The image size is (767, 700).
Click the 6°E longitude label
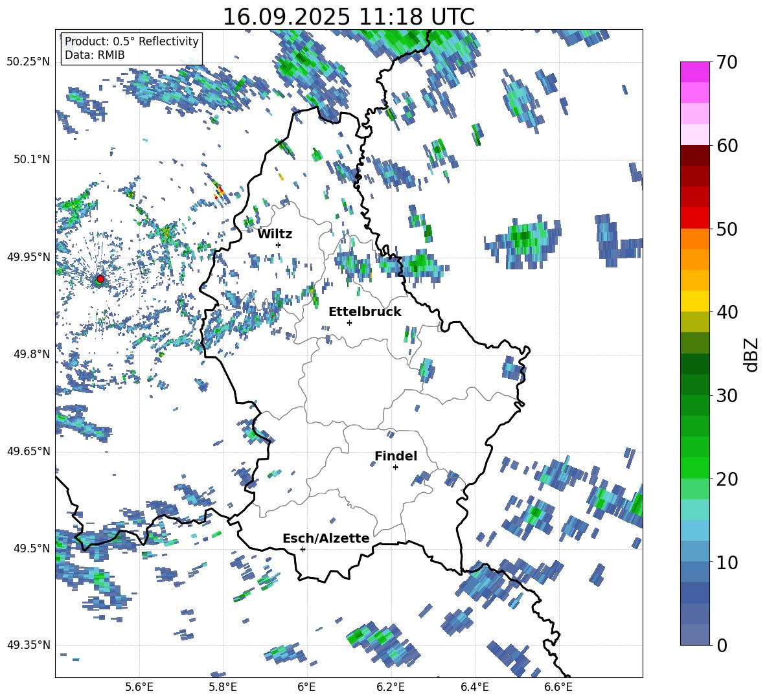(x=306, y=687)
